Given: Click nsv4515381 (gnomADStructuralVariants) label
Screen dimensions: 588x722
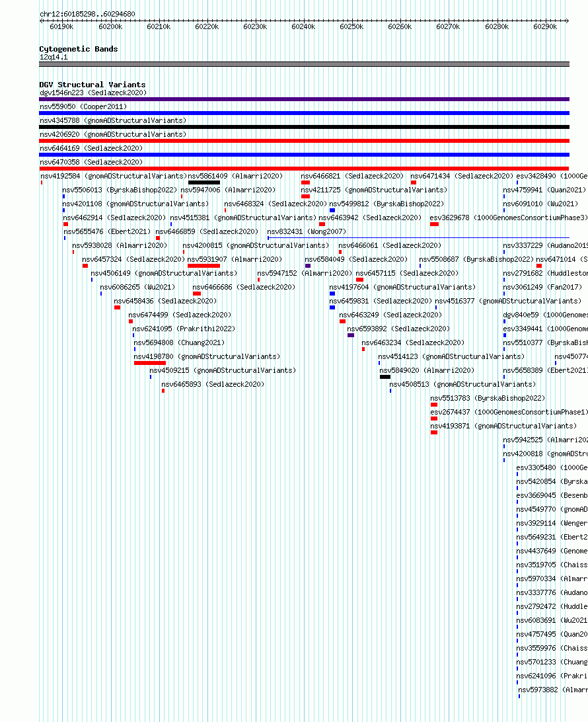Looking at the screenshot, I should pos(243,218).
